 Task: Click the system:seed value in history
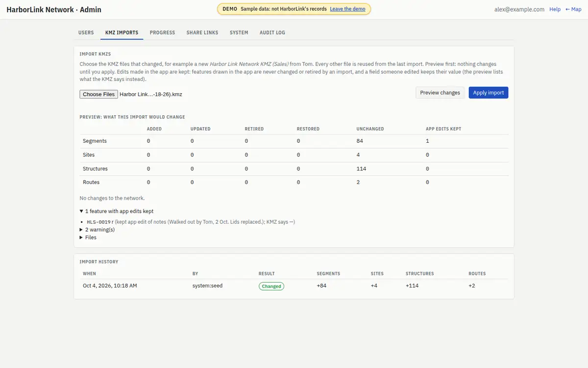(207, 286)
